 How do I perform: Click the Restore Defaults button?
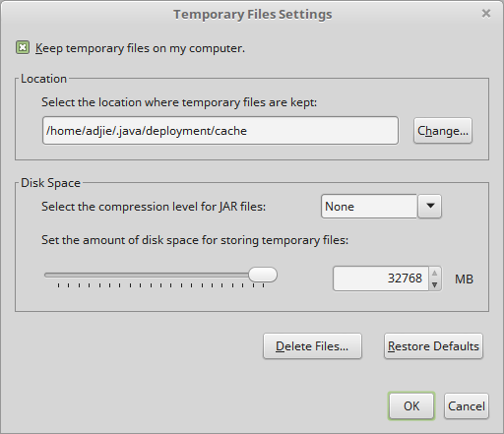[433, 346]
